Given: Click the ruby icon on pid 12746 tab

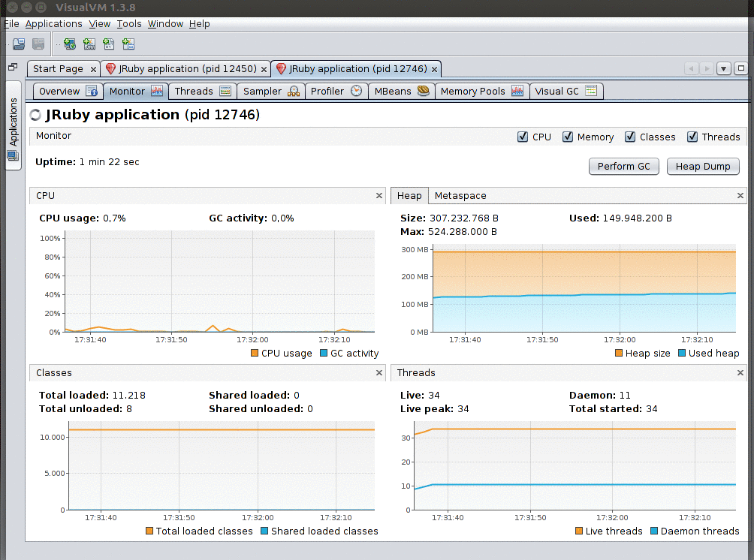Looking at the screenshot, I should tap(282, 69).
